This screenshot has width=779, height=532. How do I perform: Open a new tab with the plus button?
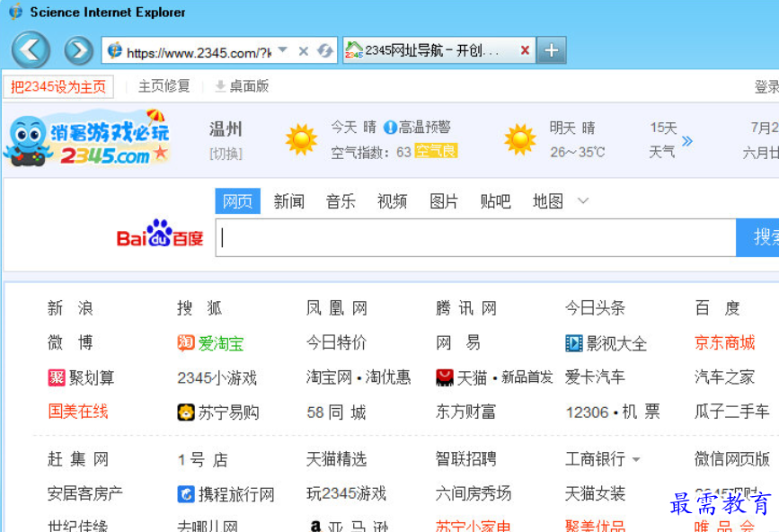pyautogui.click(x=552, y=50)
